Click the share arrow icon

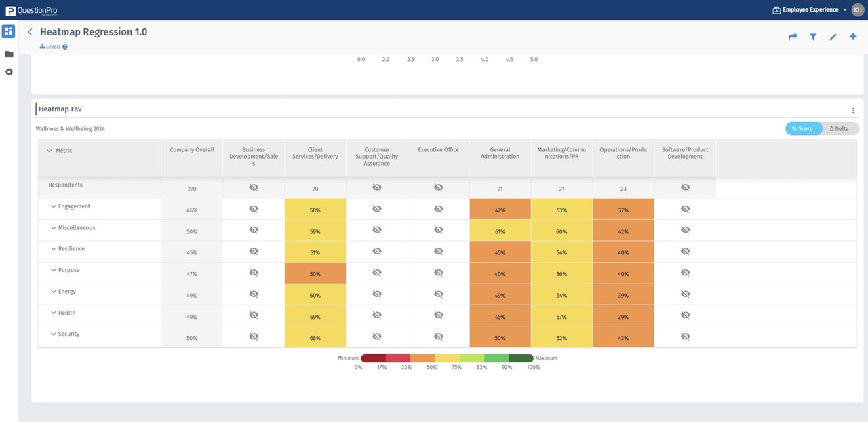point(793,37)
